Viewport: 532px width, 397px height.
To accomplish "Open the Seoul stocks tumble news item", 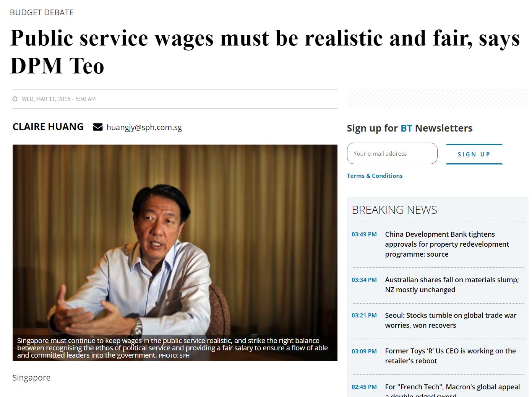I will point(451,320).
